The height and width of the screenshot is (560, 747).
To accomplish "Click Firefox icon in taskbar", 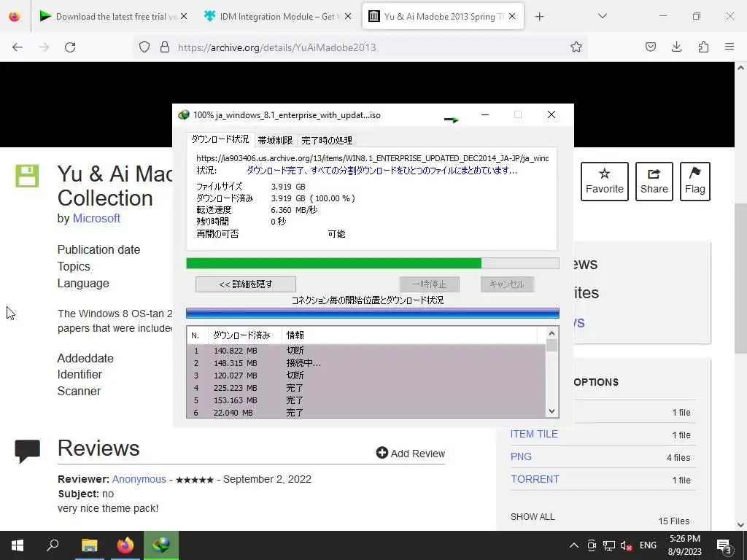I will pyautogui.click(x=125, y=545).
